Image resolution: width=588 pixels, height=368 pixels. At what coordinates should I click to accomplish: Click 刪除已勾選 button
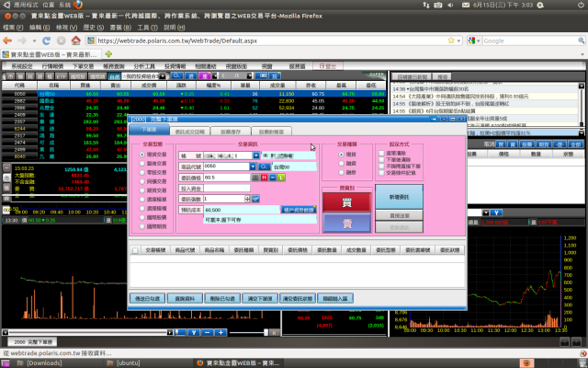pyautogui.click(x=222, y=298)
